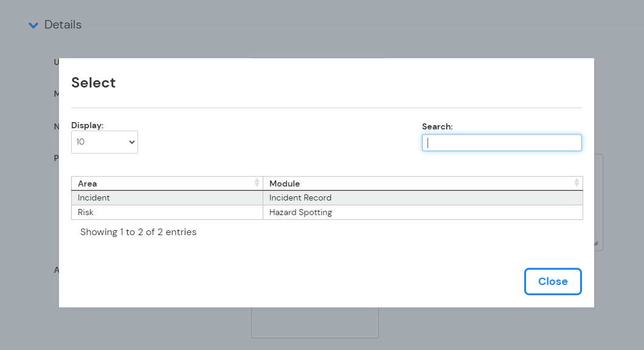Click the entries count text
644x350 pixels.
click(x=137, y=232)
